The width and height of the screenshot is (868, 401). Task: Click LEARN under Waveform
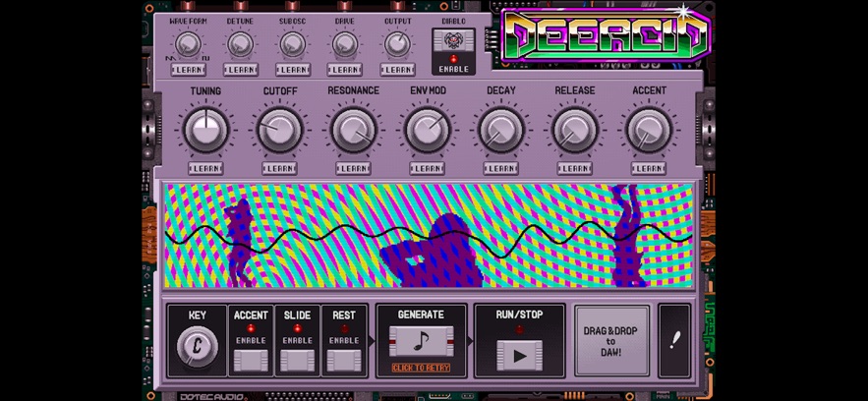[188, 70]
